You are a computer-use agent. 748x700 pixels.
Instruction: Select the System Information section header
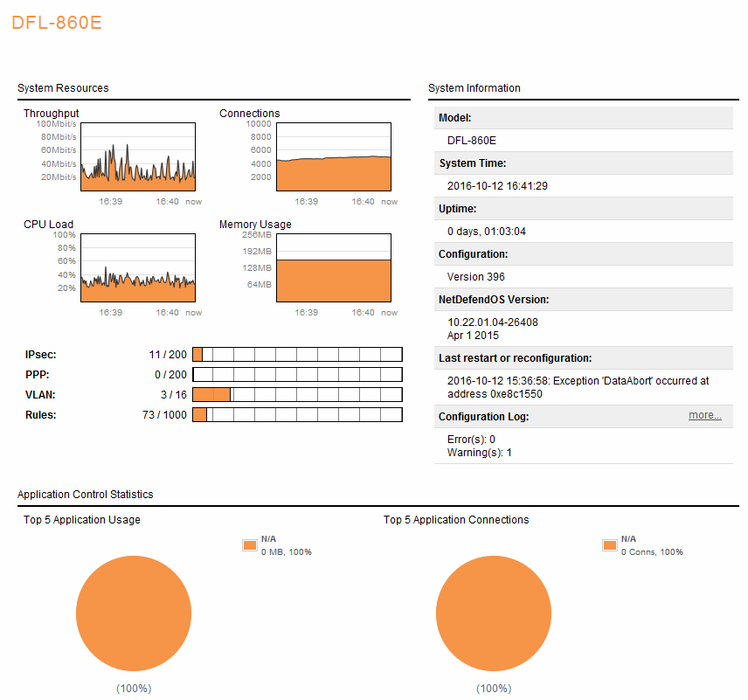pyautogui.click(x=474, y=88)
